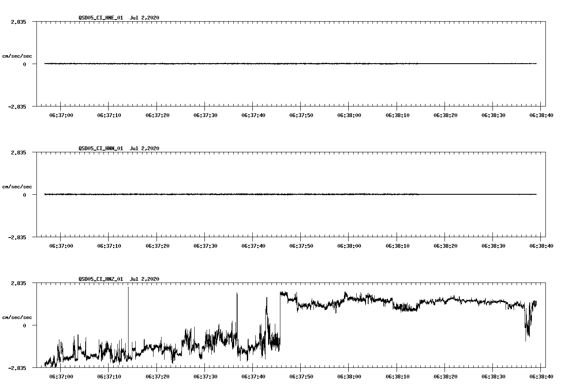Click the 0 axis label on HNZ plot
The image size is (576, 392).
pos(25,325)
